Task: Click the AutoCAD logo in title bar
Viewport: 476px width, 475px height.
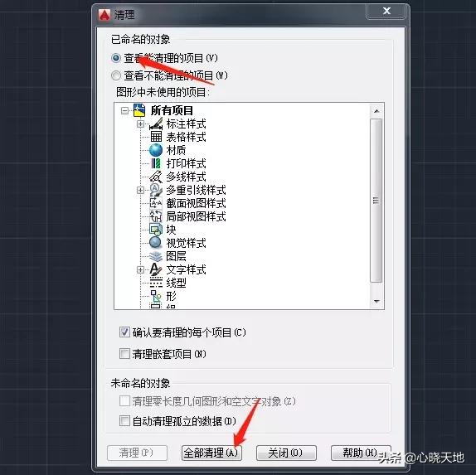Action: click(x=104, y=14)
